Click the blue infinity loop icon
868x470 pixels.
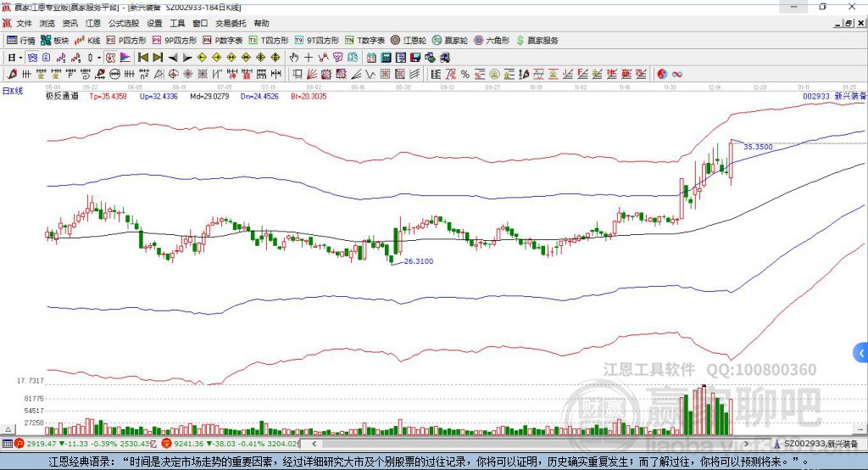(677, 75)
